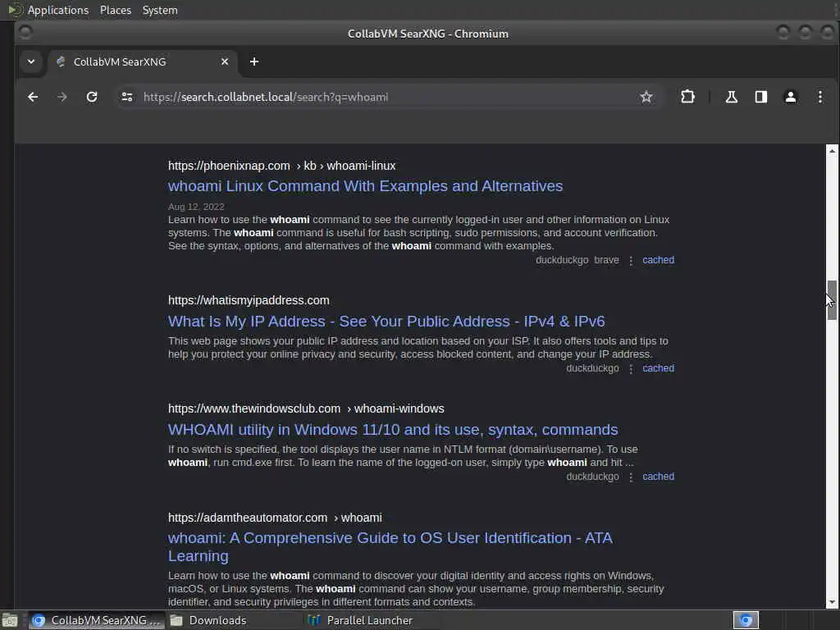Open WHOAMI utility in Windows 11/10 result

(x=393, y=430)
